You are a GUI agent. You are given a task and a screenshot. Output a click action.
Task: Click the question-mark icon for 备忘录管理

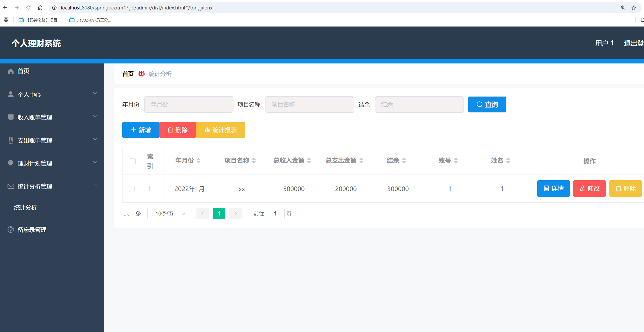[11, 229]
